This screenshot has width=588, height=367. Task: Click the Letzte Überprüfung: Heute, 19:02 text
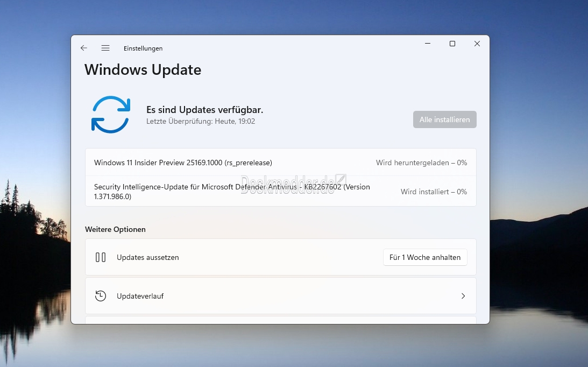coord(201,121)
